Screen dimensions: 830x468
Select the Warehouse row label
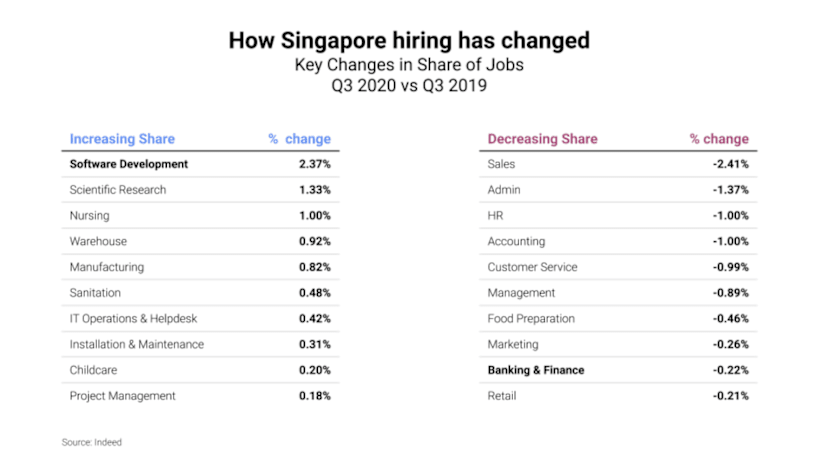point(98,241)
